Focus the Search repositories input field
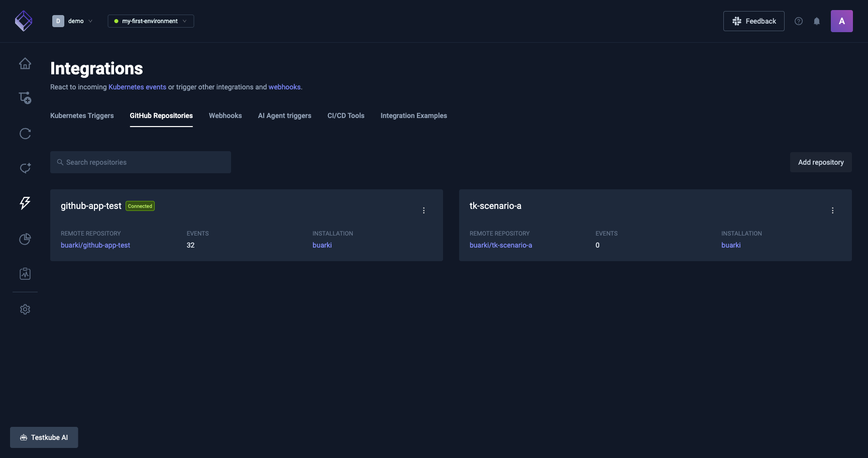Viewport: 868px width, 458px height. coord(141,162)
